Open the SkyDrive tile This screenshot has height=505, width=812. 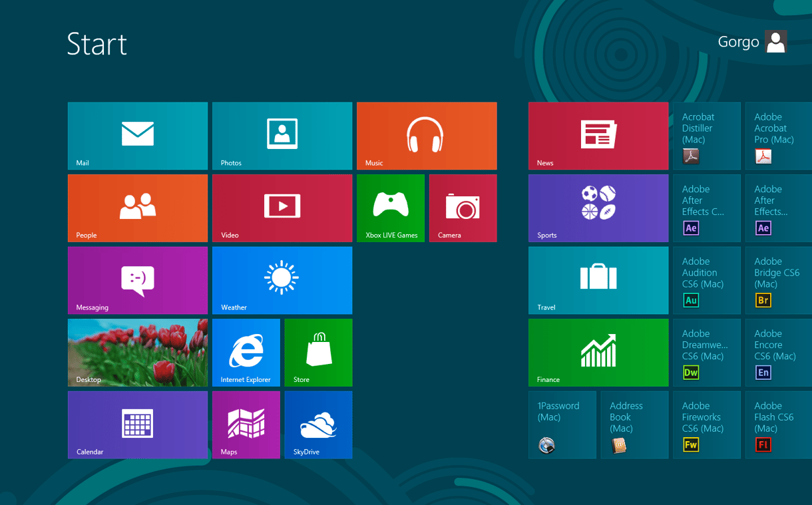point(318,424)
